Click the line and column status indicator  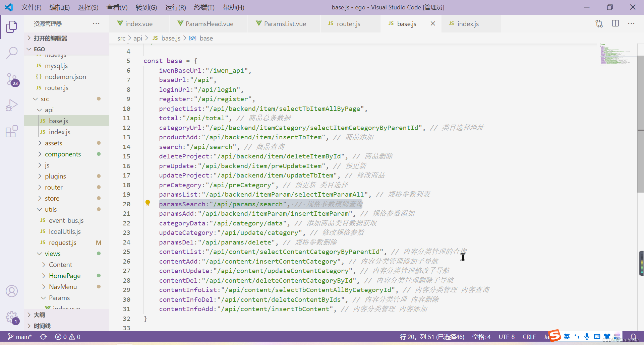(x=432, y=337)
